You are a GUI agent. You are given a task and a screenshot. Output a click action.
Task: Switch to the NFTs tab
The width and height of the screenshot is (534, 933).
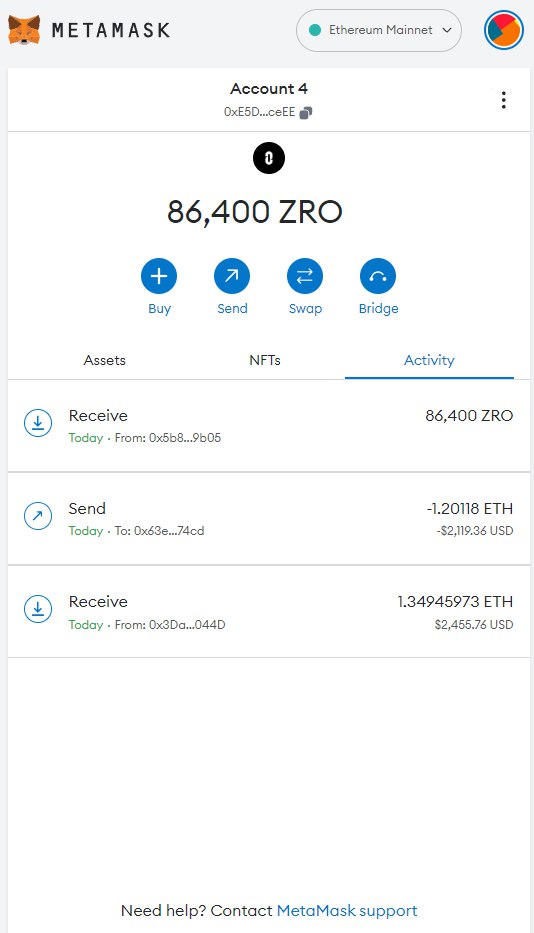coord(265,360)
